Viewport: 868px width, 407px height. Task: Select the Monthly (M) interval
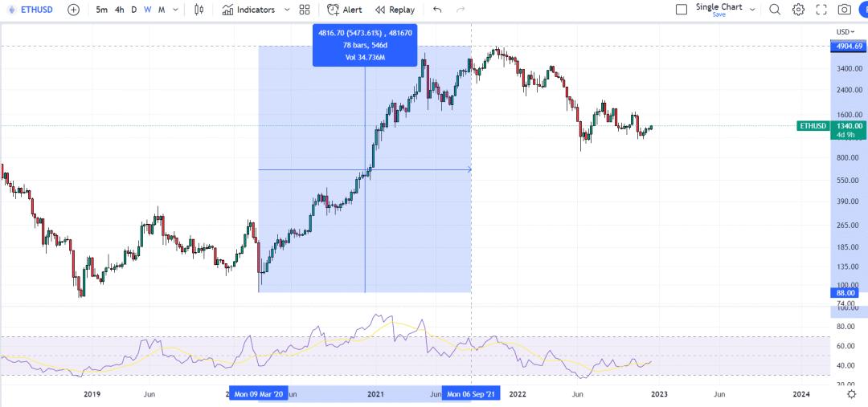point(162,10)
